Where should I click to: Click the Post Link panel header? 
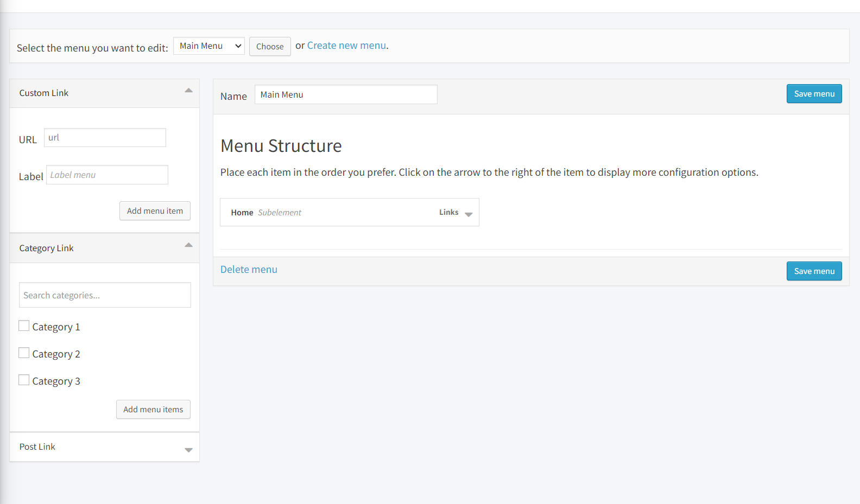37,447
